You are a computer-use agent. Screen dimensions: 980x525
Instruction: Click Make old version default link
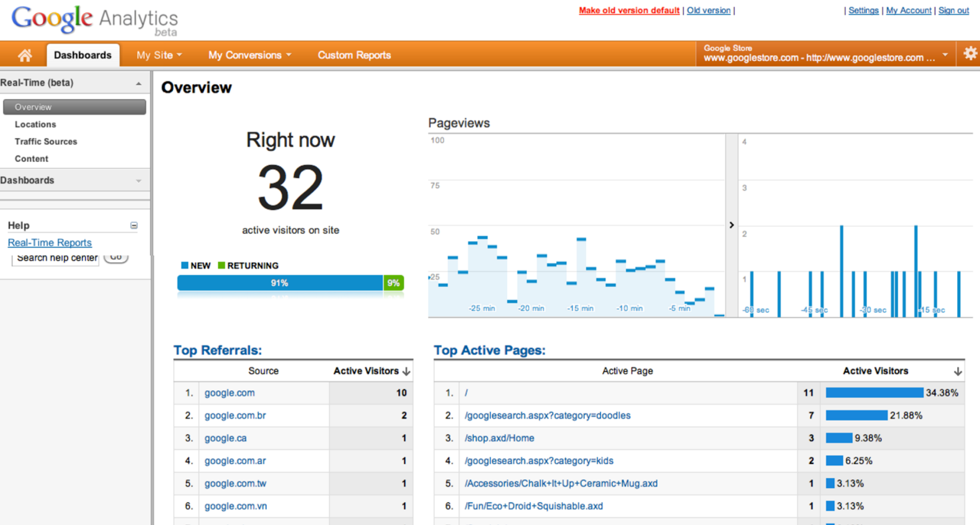coord(629,11)
